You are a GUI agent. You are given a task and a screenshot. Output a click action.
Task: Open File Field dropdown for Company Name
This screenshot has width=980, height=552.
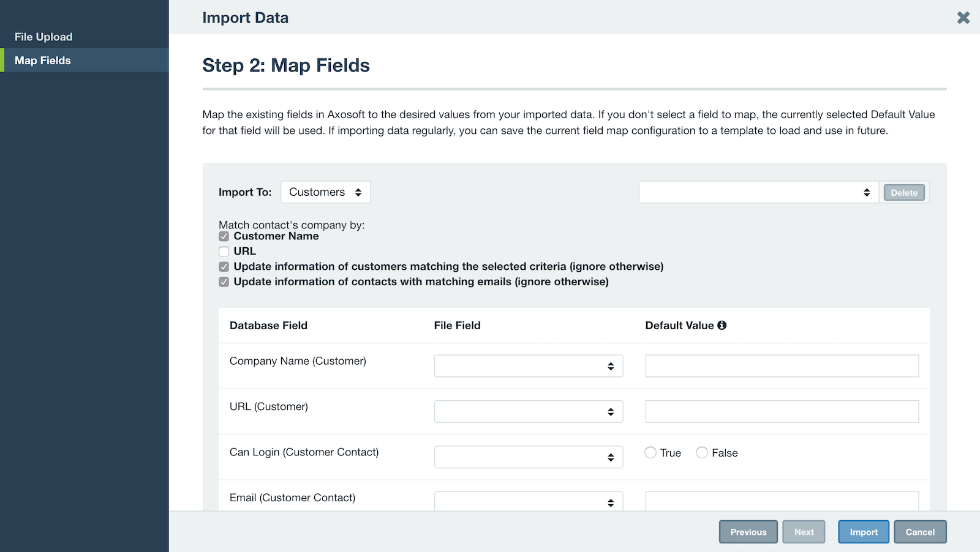point(529,366)
